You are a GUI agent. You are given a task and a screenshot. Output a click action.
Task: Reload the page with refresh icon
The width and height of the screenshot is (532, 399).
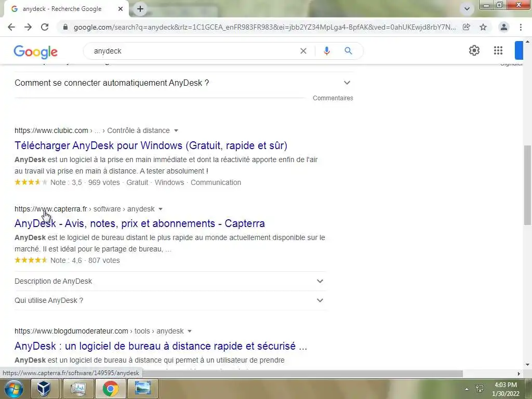pyautogui.click(x=45, y=27)
